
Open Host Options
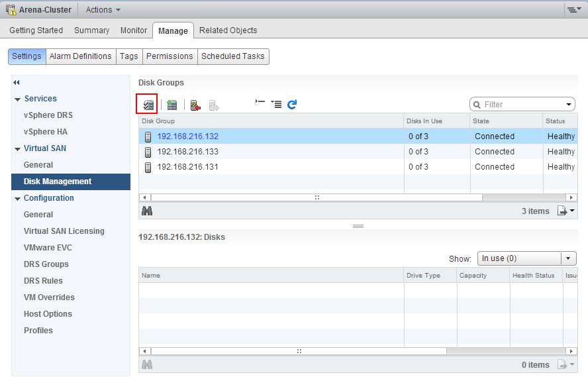click(x=48, y=313)
